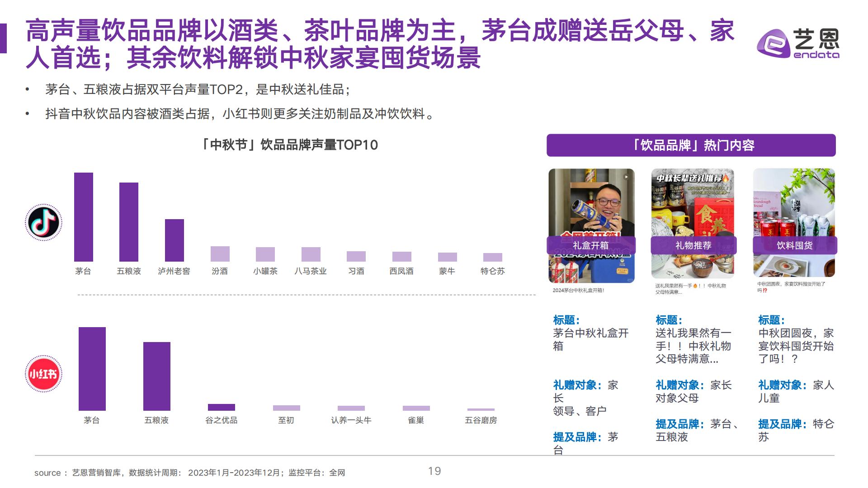Click the second bullet about 抖音中秋饮品内容
The height and width of the screenshot is (488, 868).
(x=240, y=114)
